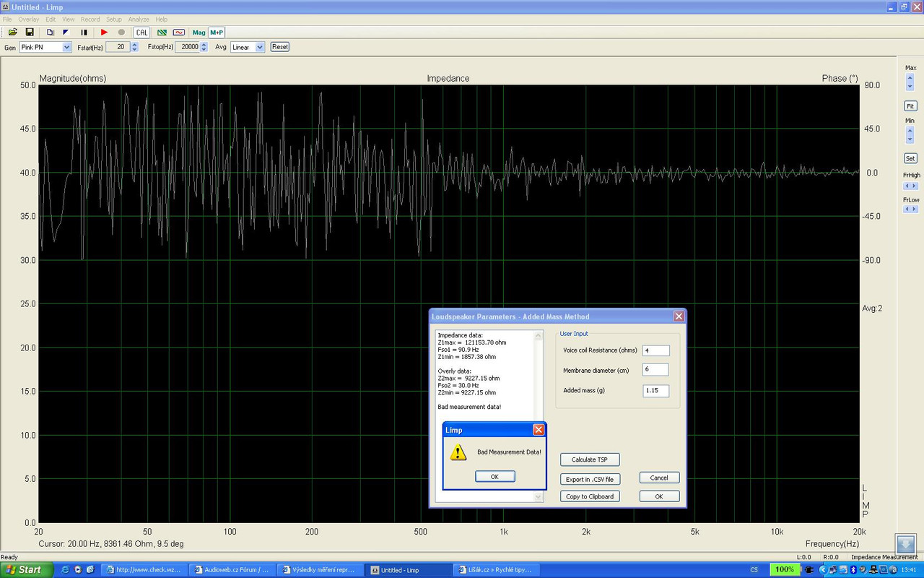Click the Internet Explorer quick launch icon
The width and height of the screenshot is (924, 578).
tap(65, 569)
